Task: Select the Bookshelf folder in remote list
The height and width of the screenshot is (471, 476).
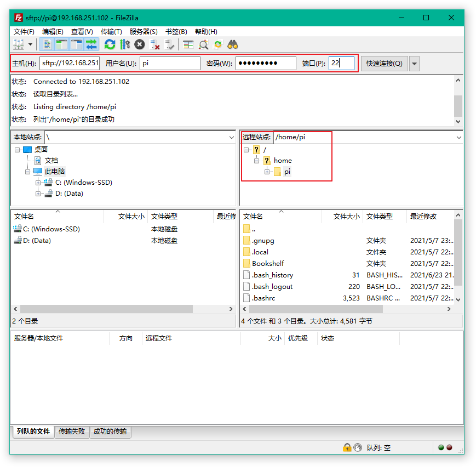Action: 268,263
